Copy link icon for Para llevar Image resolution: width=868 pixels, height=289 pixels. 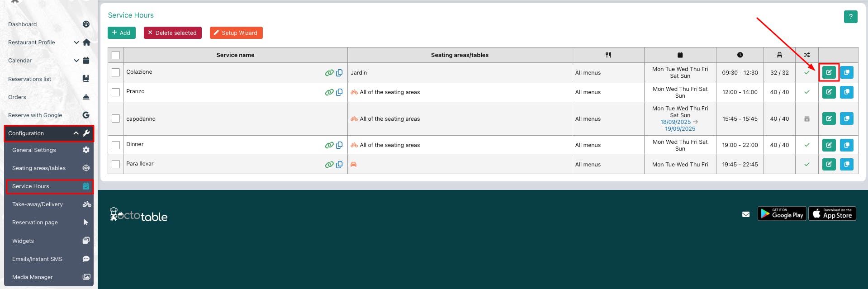pos(339,164)
